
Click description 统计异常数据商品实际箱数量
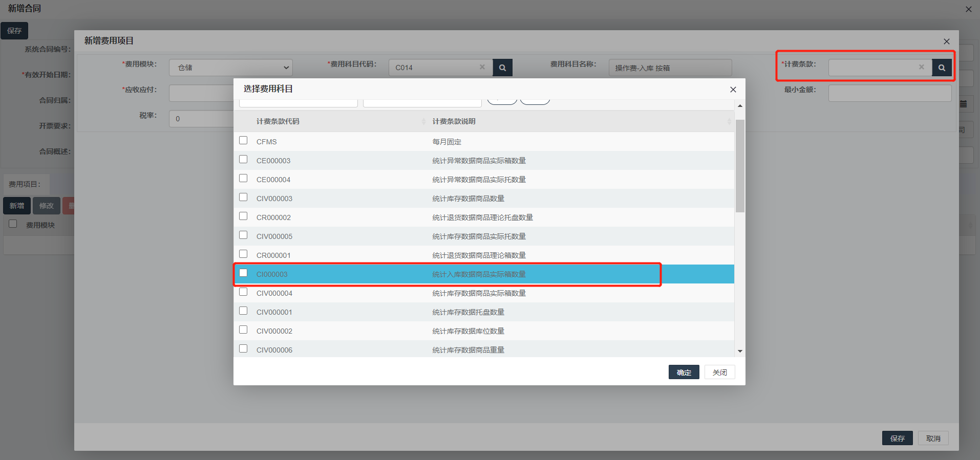coord(479,161)
